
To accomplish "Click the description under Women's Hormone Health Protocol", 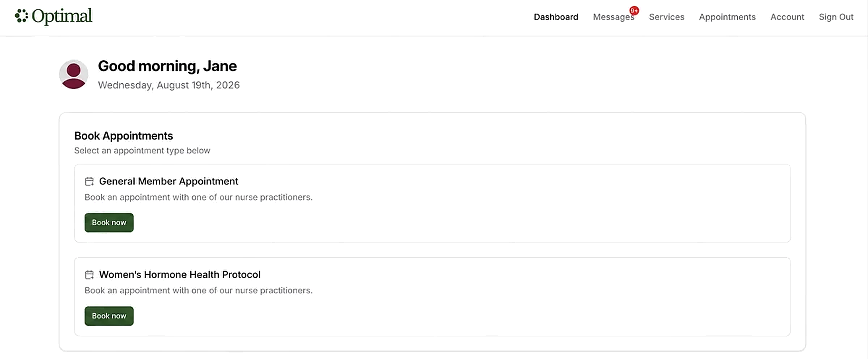I will [x=199, y=291].
